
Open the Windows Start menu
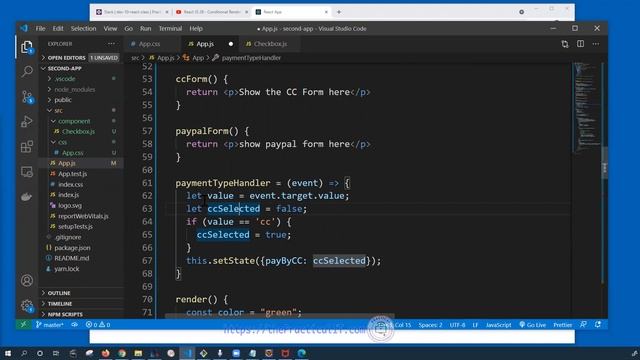point(8,353)
